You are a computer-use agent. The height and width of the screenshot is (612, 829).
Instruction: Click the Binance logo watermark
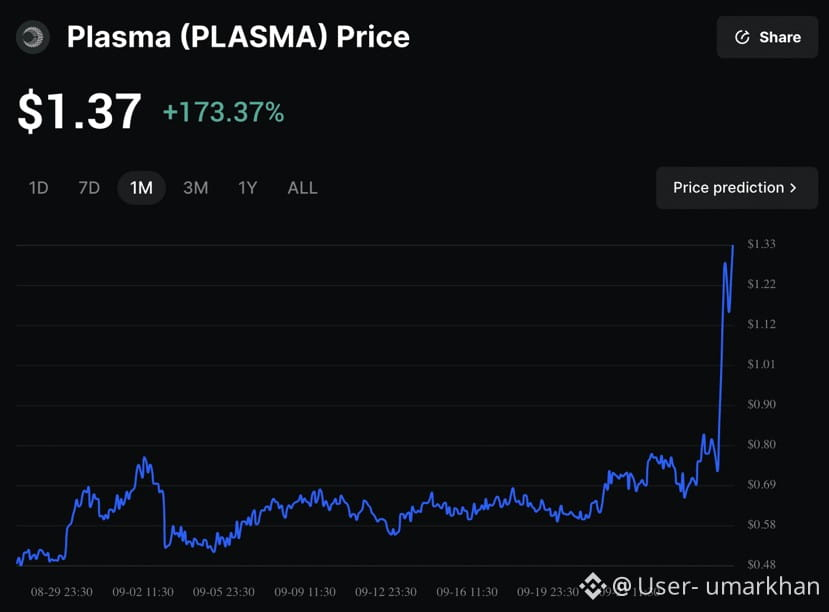click(593, 586)
